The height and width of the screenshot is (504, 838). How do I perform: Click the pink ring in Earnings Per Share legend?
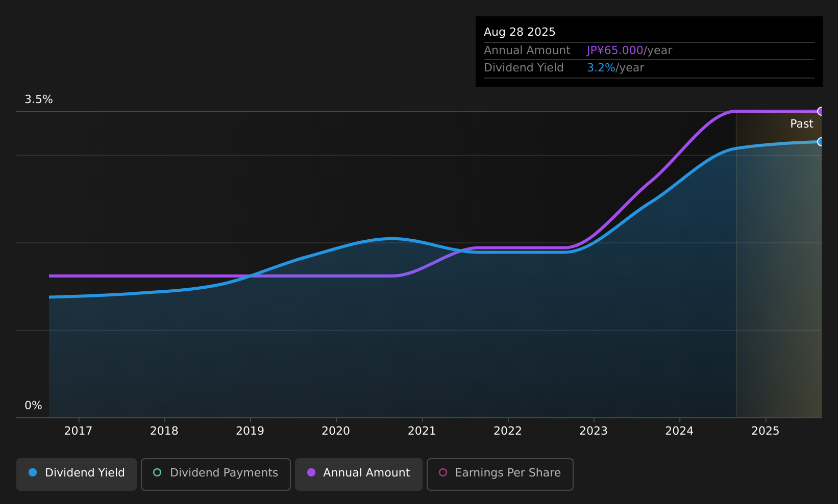point(443,472)
